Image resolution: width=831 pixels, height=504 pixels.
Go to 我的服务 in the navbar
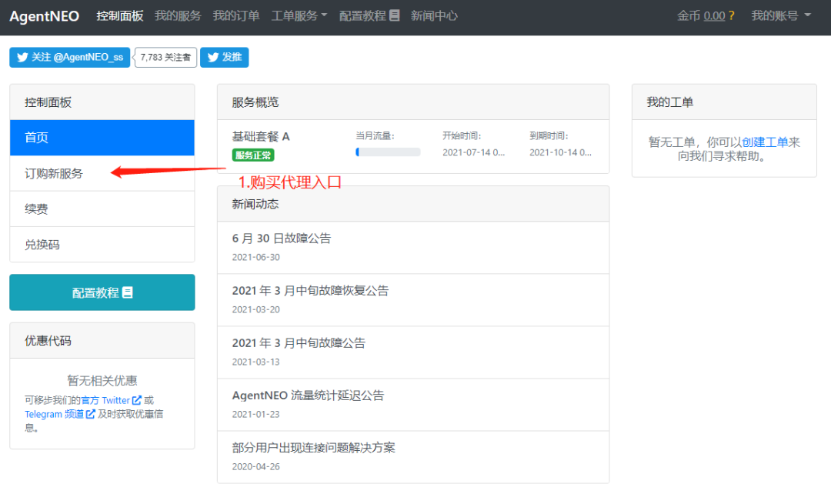pyautogui.click(x=178, y=15)
